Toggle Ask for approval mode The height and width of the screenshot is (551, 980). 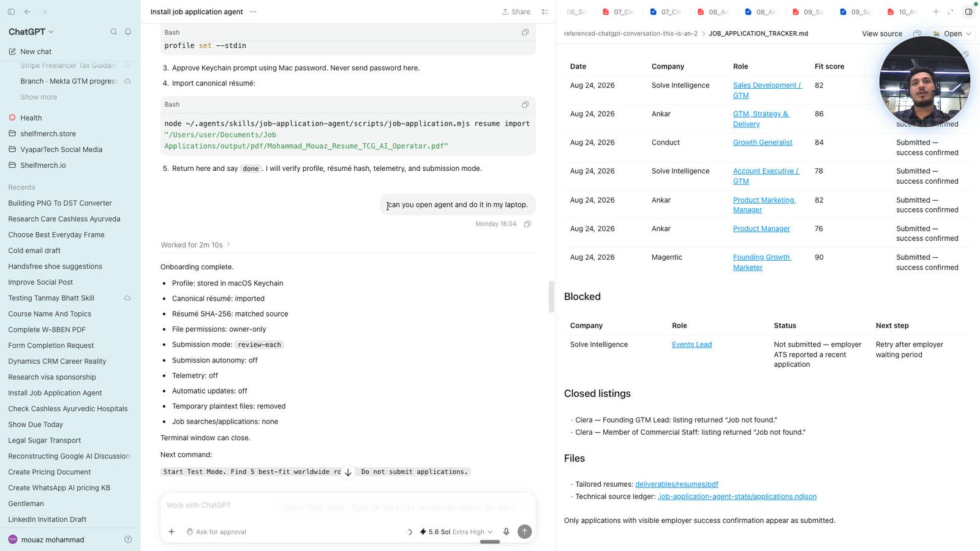[216, 532]
